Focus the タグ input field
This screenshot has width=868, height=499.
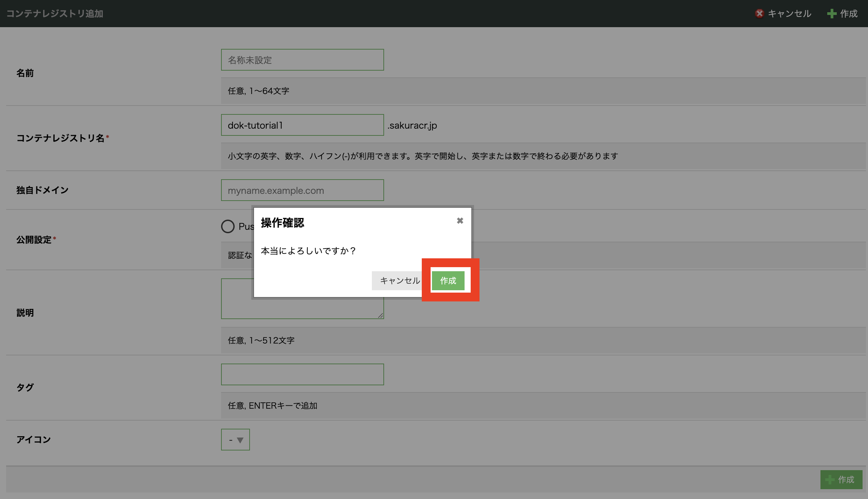click(x=302, y=374)
